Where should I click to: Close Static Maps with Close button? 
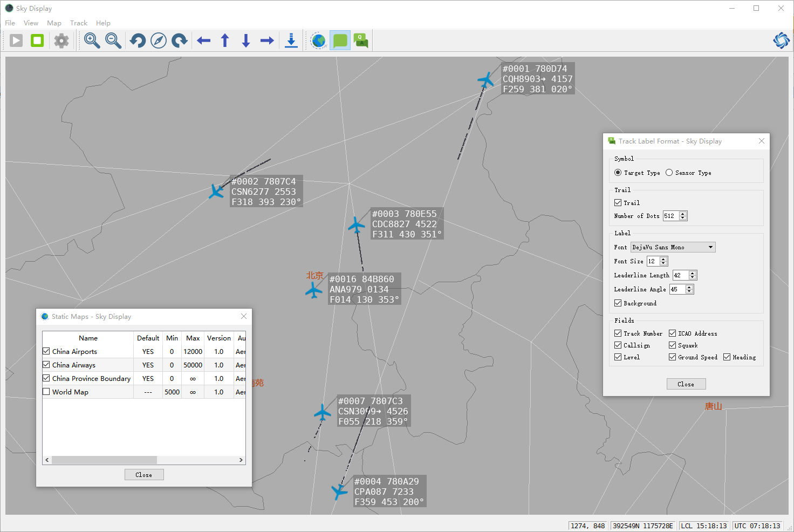(x=144, y=475)
